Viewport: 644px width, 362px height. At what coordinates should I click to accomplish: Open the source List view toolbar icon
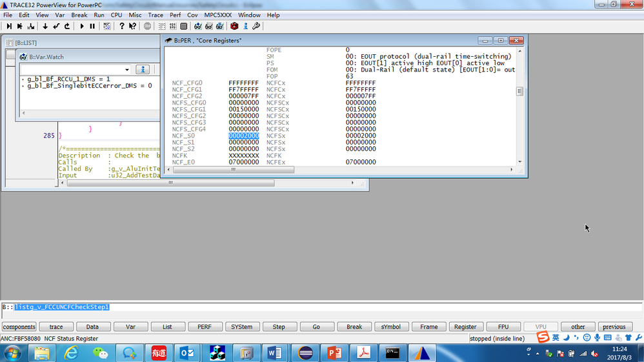point(162,26)
